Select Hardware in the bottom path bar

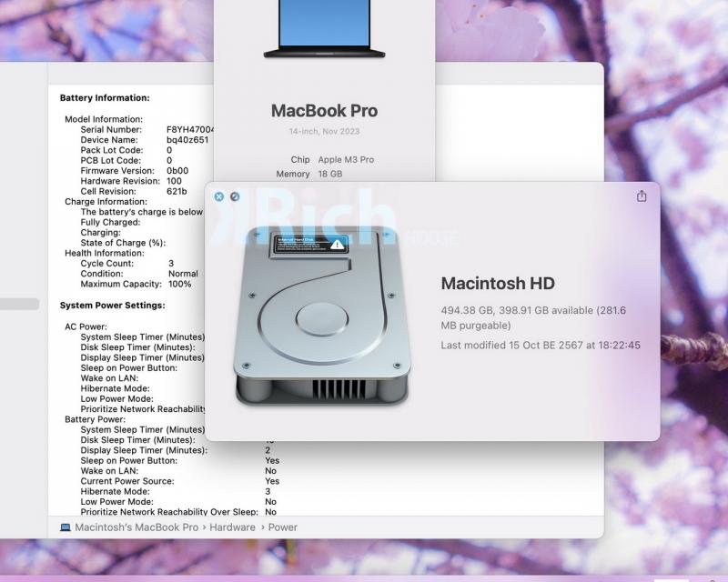click(235, 527)
